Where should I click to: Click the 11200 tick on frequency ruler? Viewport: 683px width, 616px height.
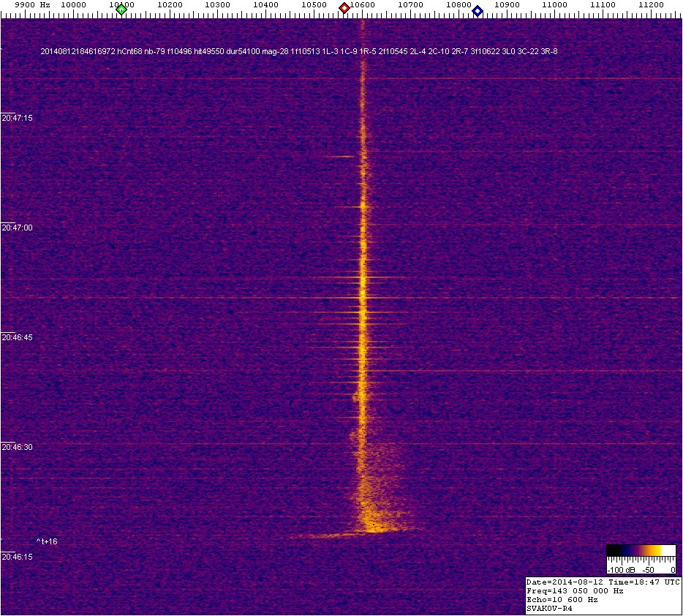pos(652,5)
